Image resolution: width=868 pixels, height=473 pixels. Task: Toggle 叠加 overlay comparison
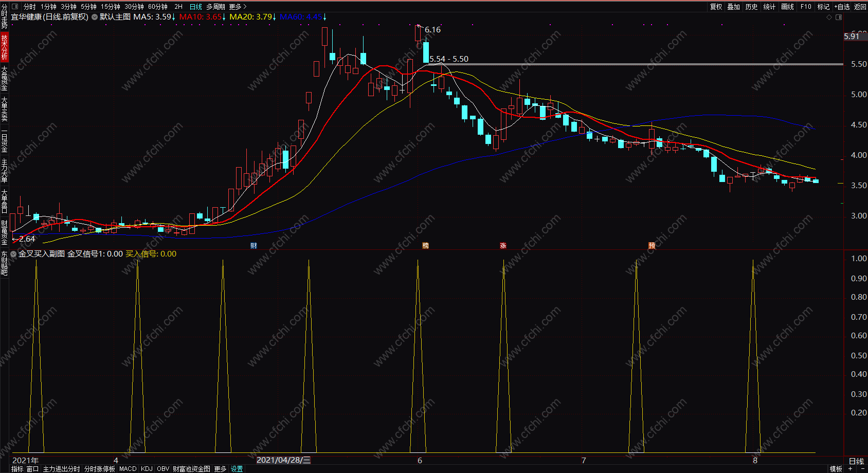(x=733, y=7)
